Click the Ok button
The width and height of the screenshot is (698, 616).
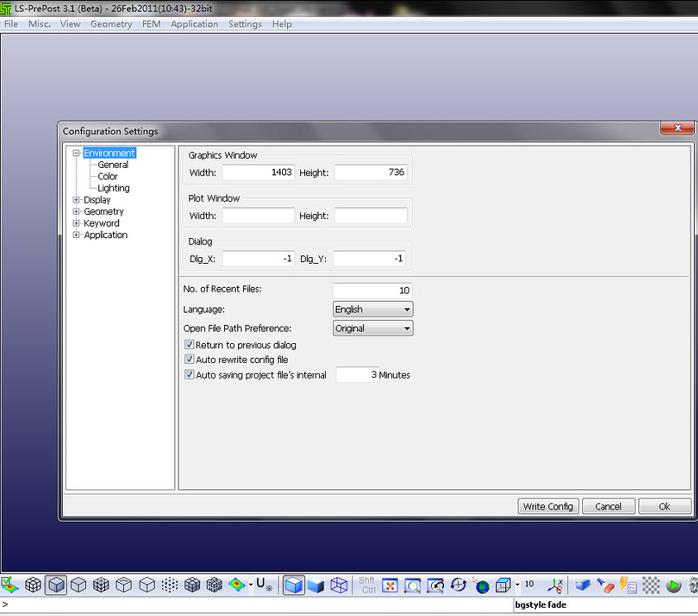click(665, 507)
